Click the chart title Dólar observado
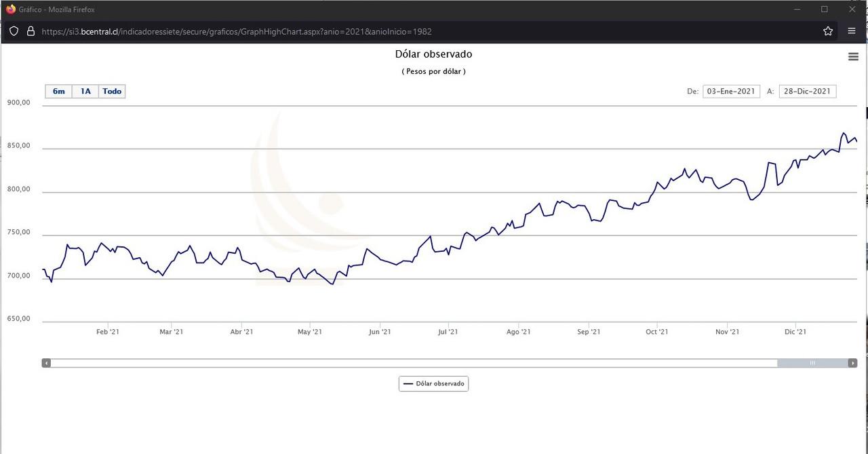The height and width of the screenshot is (454, 868). coord(433,54)
